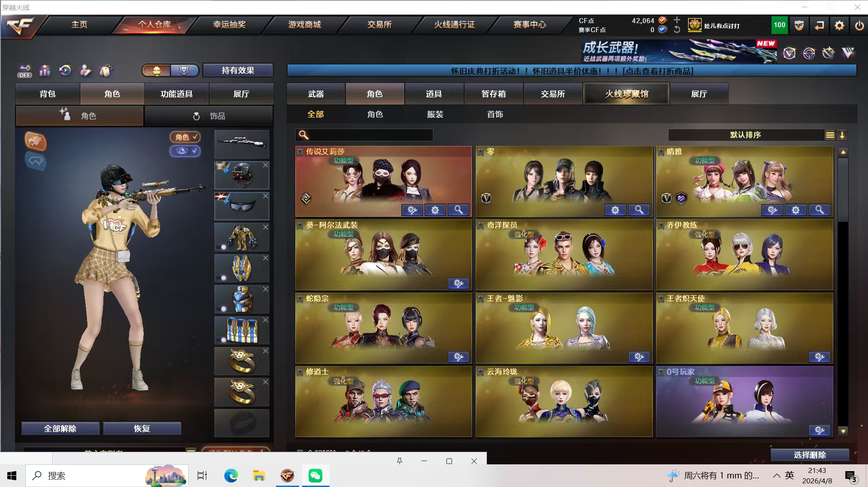868x487 pixels.
Task: Open WeChat from the taskbar
Action: (x=315, y=475)
